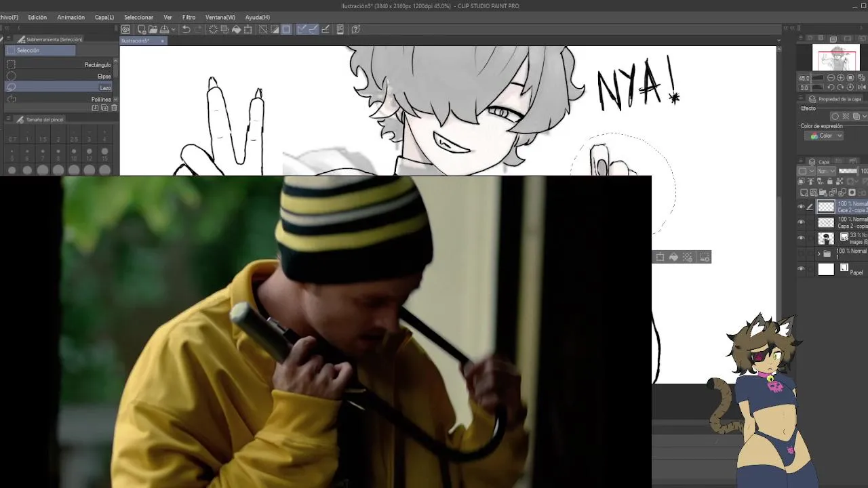868x488 pixels.
Task: Click the Deselect icon in command bar
Action: click(x=263, y=29)
